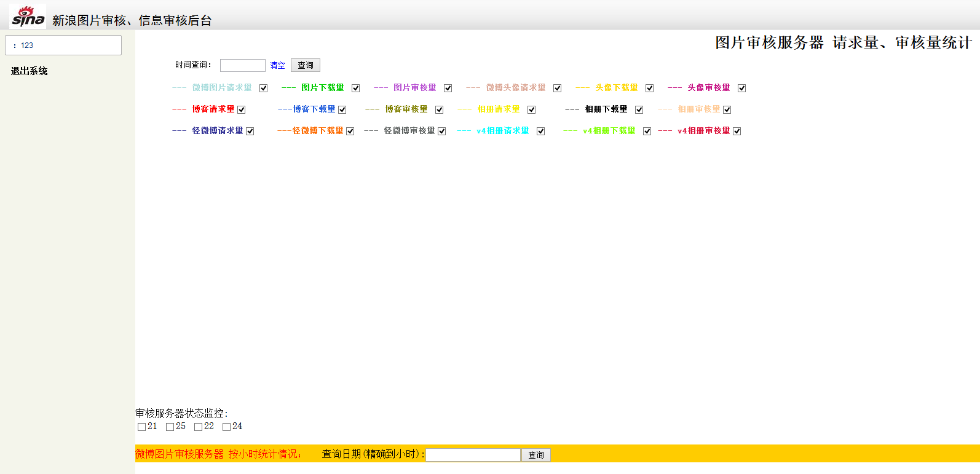Log out via 退出系统

pos(29,71)
